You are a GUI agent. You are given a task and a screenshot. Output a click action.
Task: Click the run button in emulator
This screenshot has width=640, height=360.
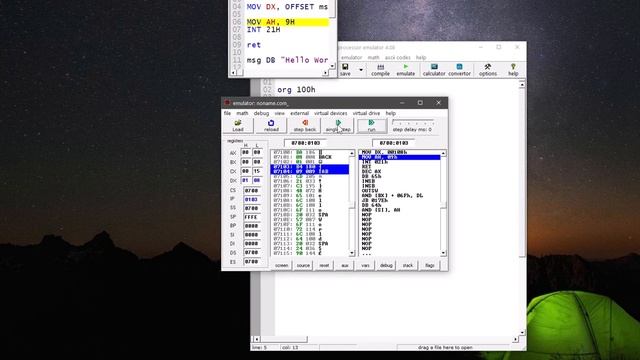click(x=371, y=126)
